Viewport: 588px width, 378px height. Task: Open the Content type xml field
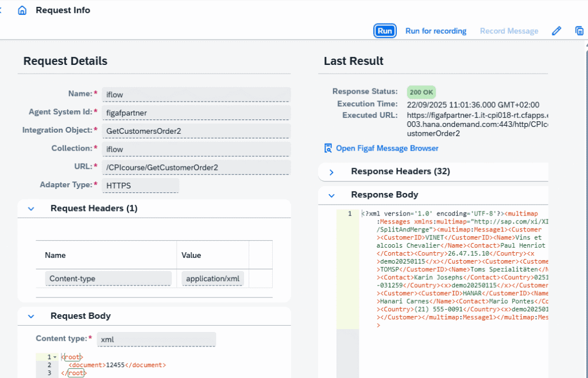tap(156, 339)
